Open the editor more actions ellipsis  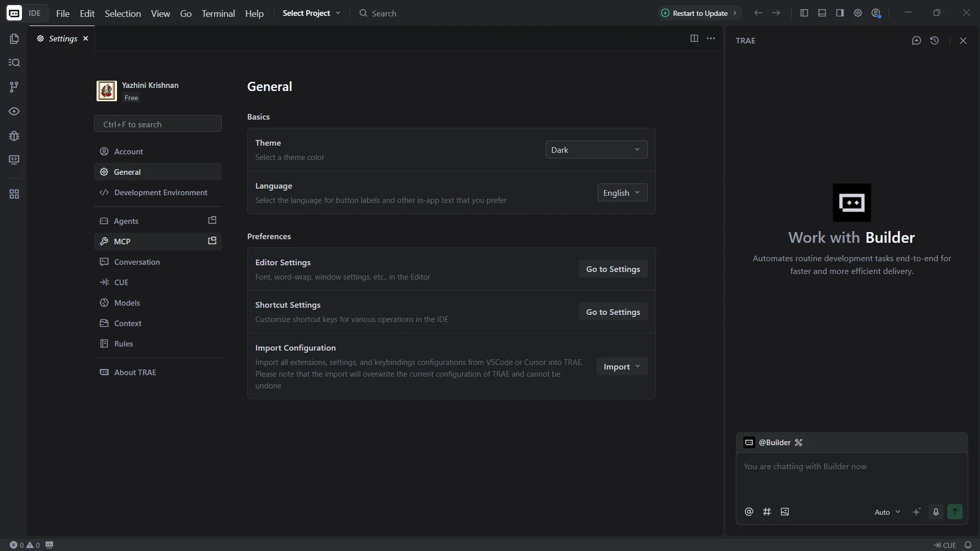click(x=711, y=38)
